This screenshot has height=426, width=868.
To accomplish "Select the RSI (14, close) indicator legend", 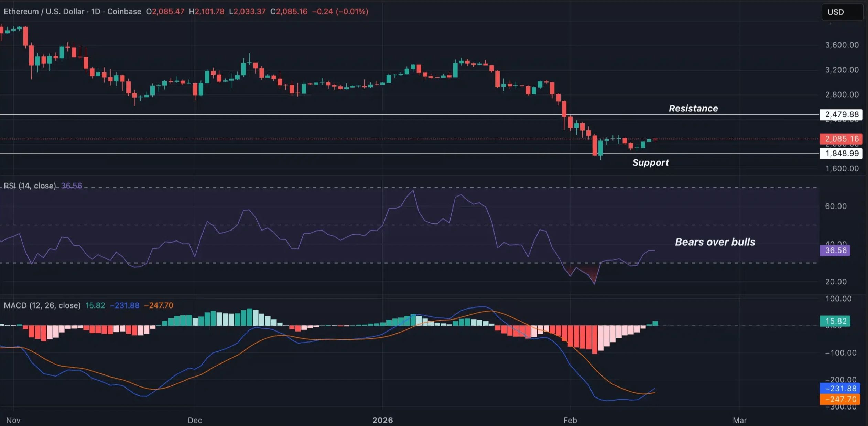I will (x=30, y=186).
